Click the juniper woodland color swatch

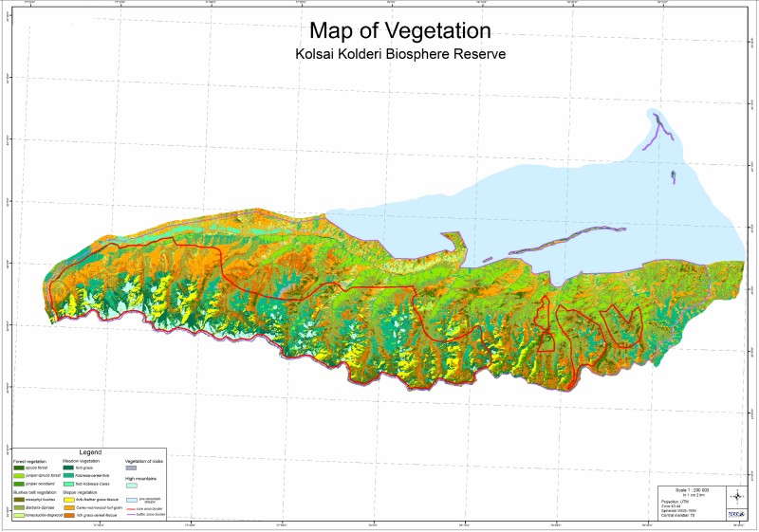[x=19, y=485]
